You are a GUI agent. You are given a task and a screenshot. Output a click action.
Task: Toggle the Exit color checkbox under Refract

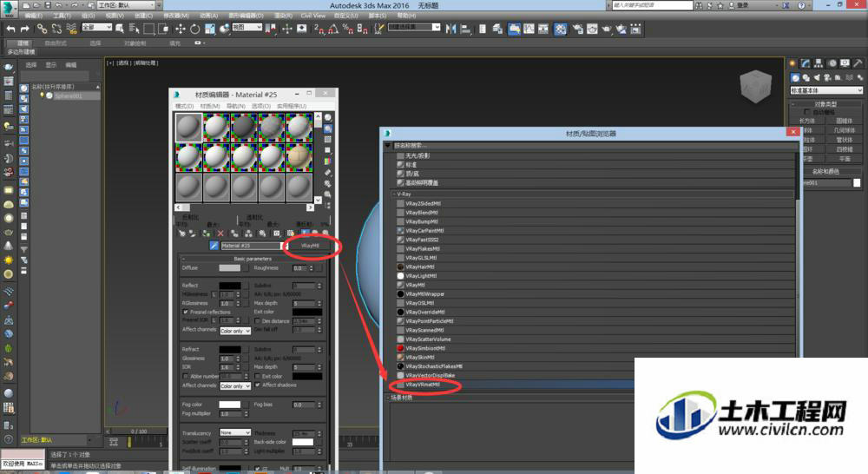tap(258, 376)
